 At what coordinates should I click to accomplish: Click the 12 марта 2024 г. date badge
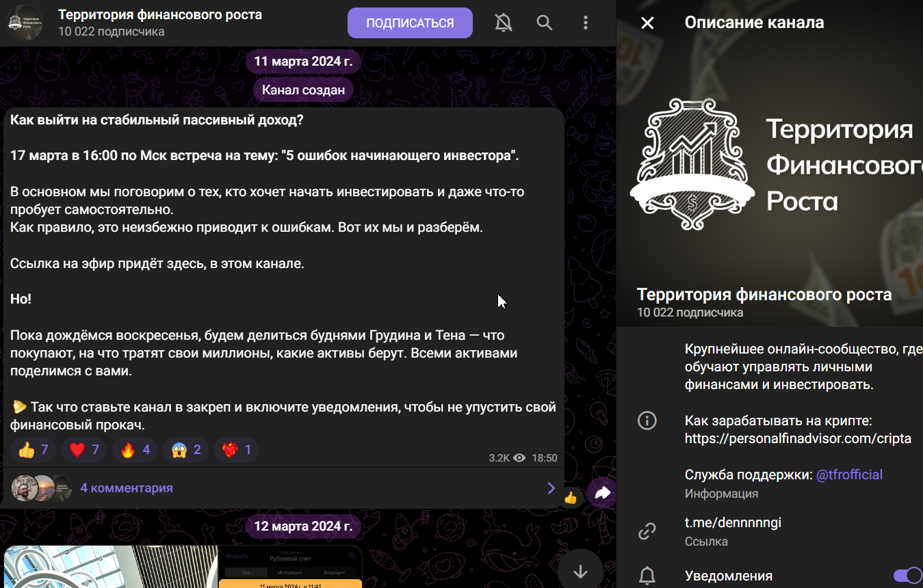(x=303, y=526)
